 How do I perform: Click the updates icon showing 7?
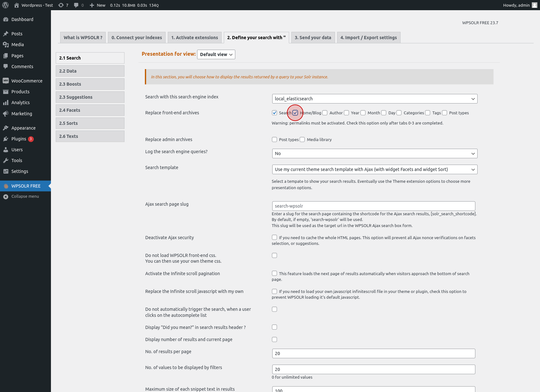click(x=61, y=5)
